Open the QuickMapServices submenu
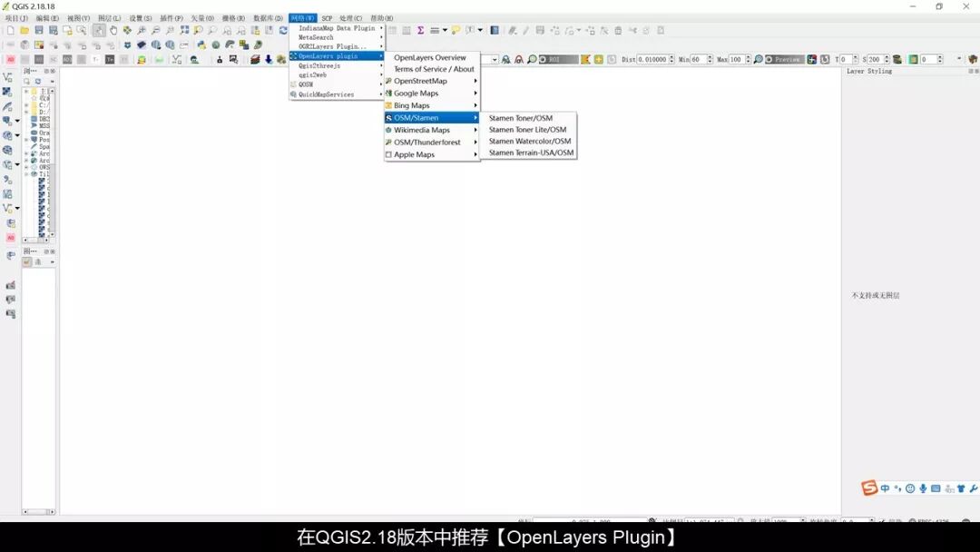Viewport: 980px width, 552px height. pyautogui.click(x=337, y=94)
